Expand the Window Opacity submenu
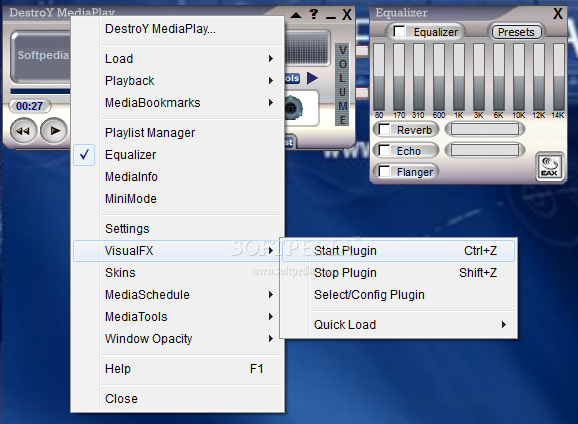The image size is (578, 424). coord(178,338)
